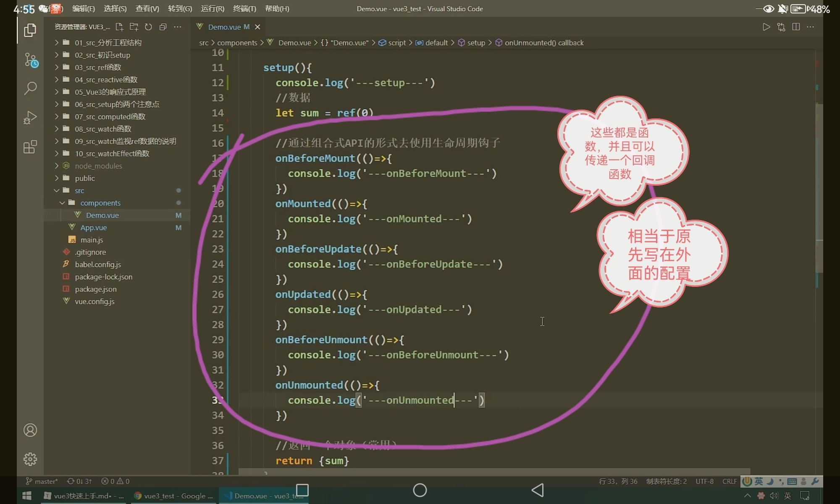
Task: Open App.vue in the file tree
Action: [x=93, y=228]
